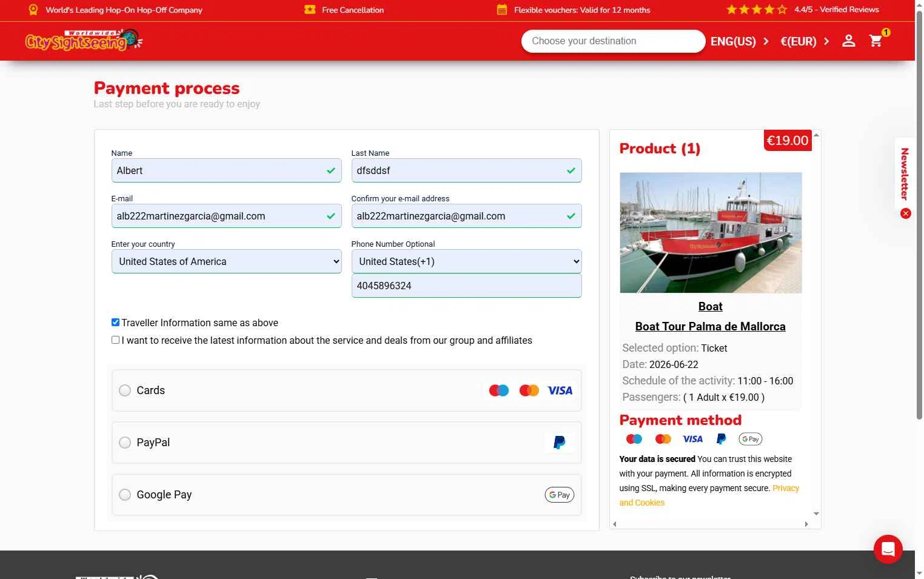Click the phone number input field
Screen dimensions: 924x579
click(467, 286)
